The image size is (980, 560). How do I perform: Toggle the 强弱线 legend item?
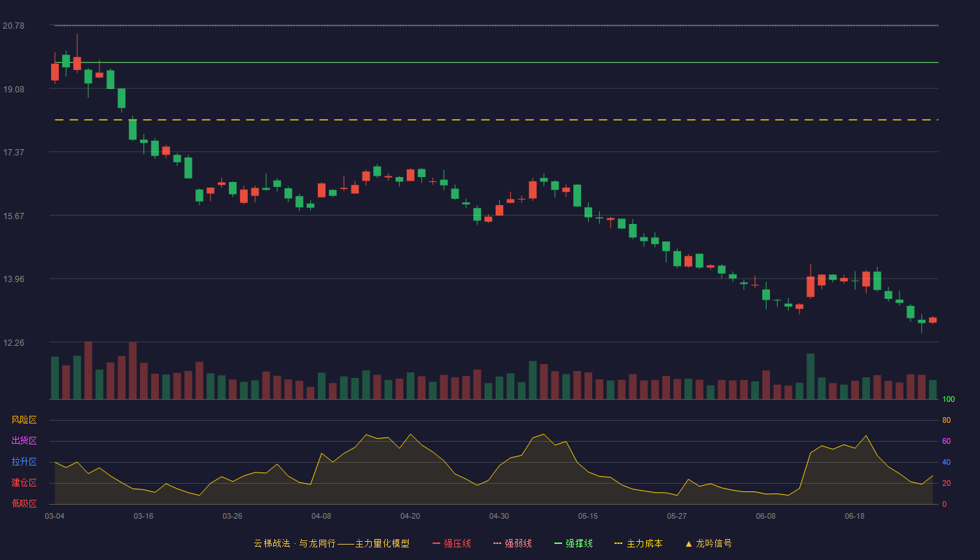pyautogui.click(x=512, y=543)
